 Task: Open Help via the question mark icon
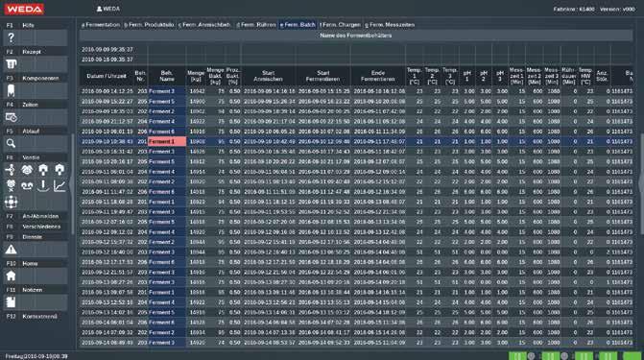coord(12,37)
